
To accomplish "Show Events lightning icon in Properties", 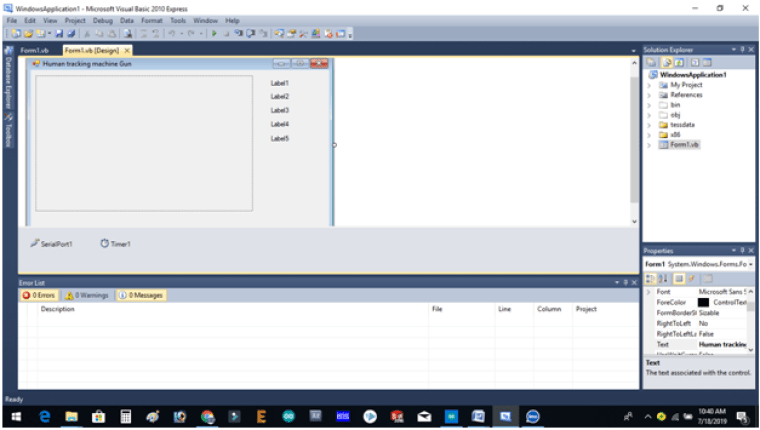I will pos(692,279).
